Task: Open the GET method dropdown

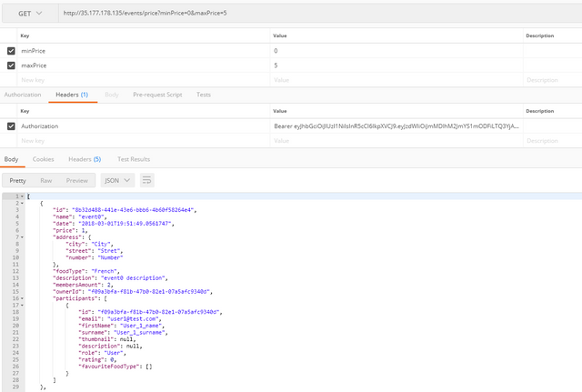Action: click(30, 14)
